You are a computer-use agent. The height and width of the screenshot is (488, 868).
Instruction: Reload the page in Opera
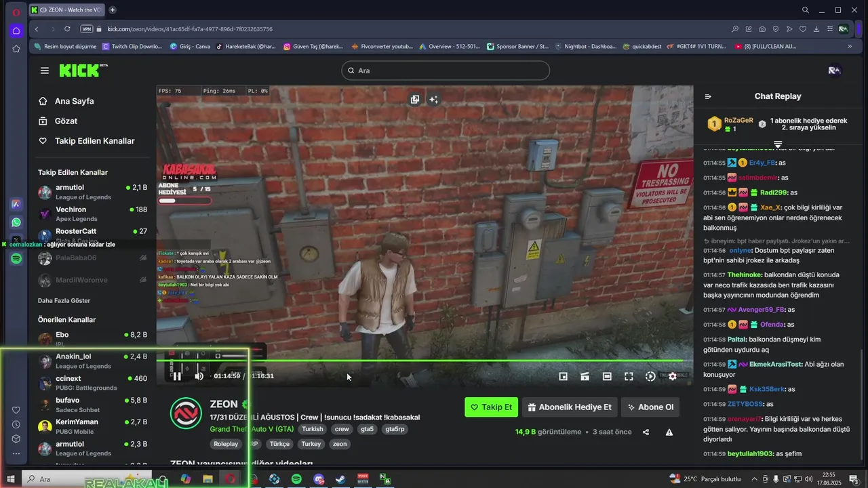pos(67,28)
